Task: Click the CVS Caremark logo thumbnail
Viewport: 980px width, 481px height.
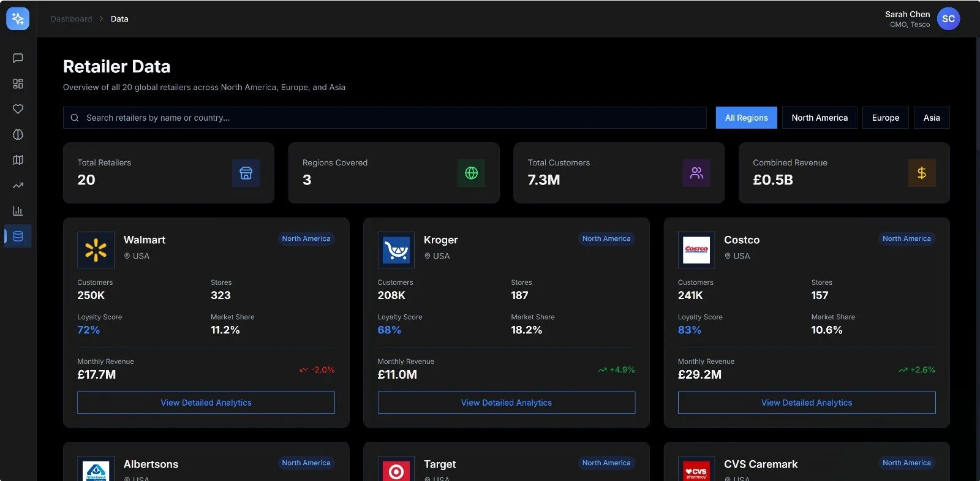Action: 696,469
